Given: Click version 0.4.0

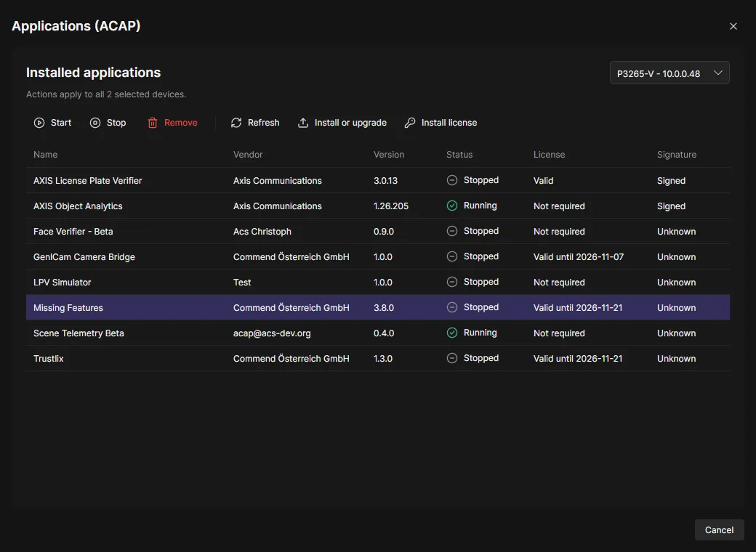Looking at the screenshot, I should pyautogui.click(x=384, y=333).
